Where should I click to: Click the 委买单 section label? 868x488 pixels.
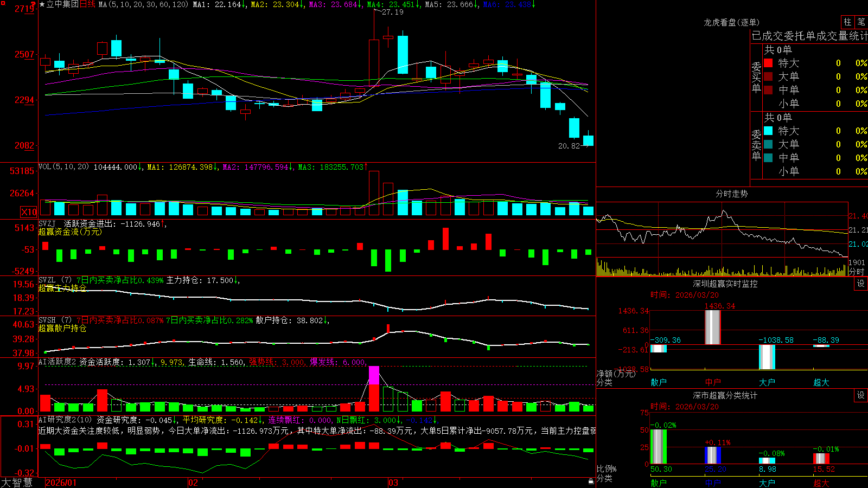(756, 78)
